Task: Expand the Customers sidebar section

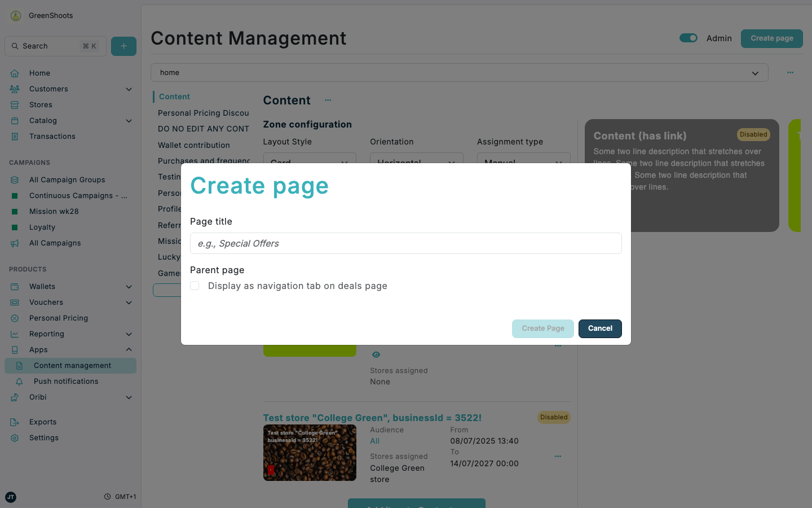Action: (x=129, y=89)
